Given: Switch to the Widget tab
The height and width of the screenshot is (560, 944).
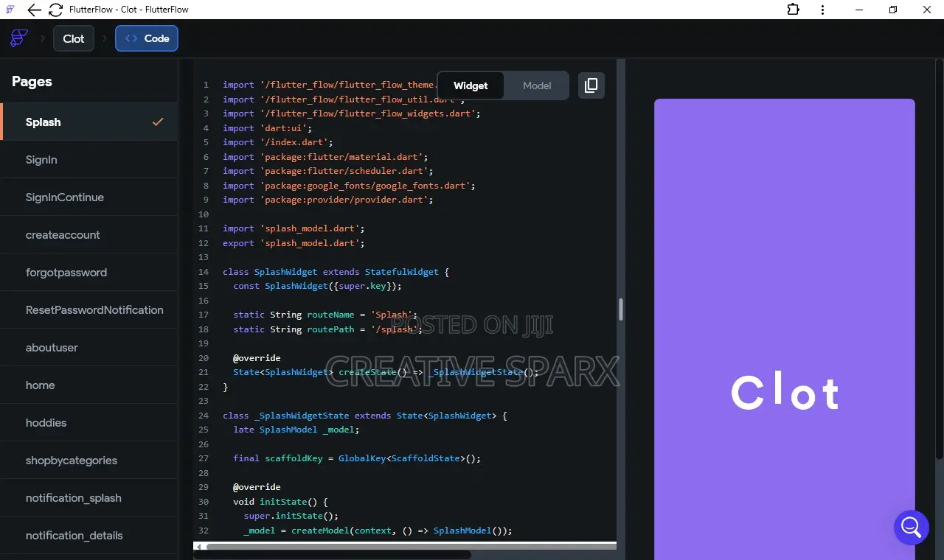Looking at the screenshot, I should 471,85.
